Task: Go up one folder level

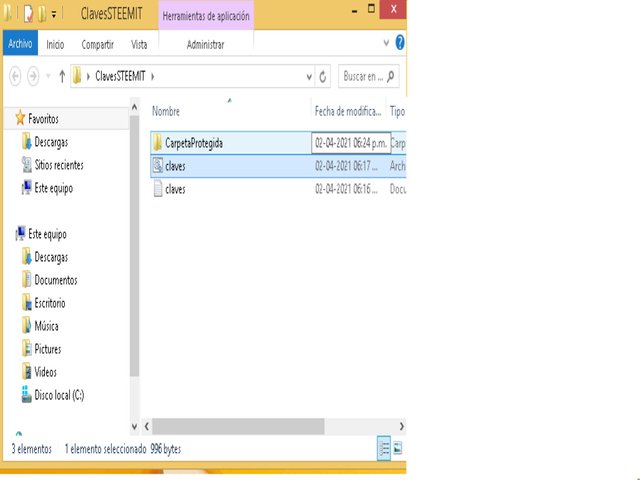Action: 62,76
